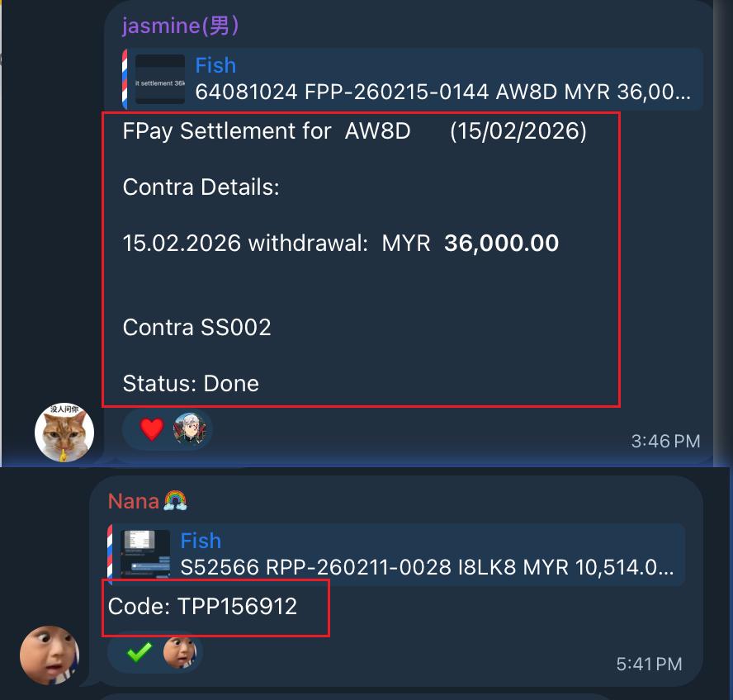
Task: Click the bold 36,000.00 amount
Action: coord(502,244)
